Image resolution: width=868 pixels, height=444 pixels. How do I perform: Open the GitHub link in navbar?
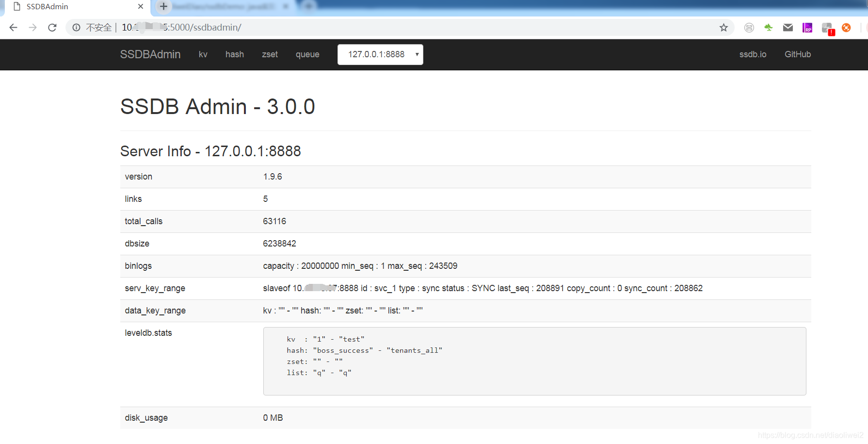tap(798, 54)
